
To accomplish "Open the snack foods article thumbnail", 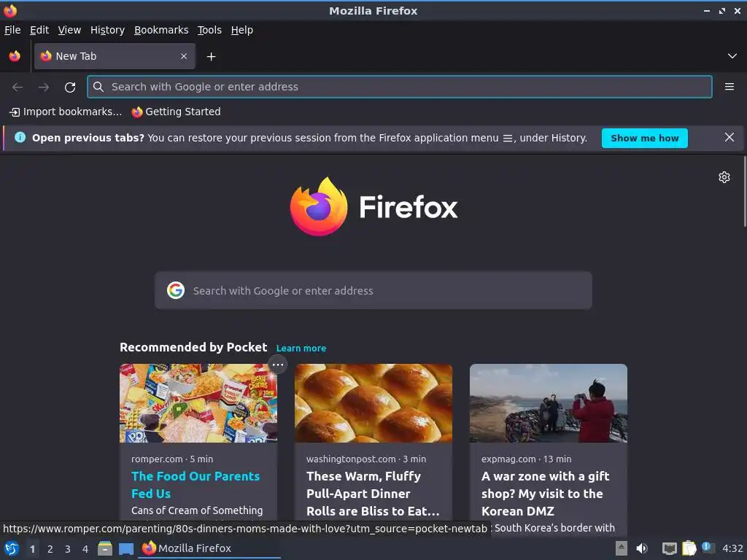I will [x=198, y=403].
